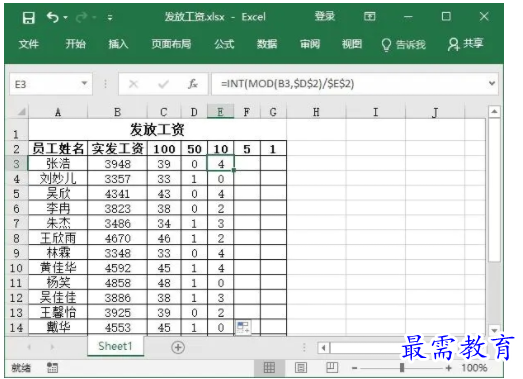
Task: Click the header cell 100 in row 2
Action: [x=164, y=149]
